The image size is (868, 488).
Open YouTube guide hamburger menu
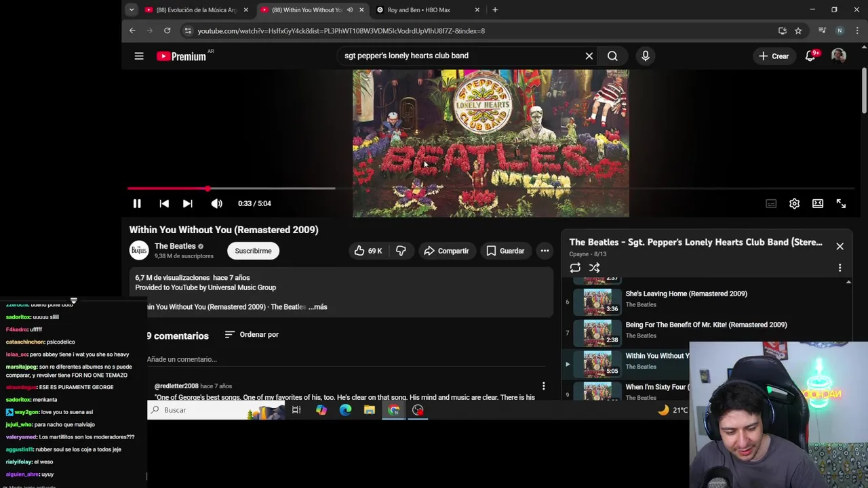139,56
